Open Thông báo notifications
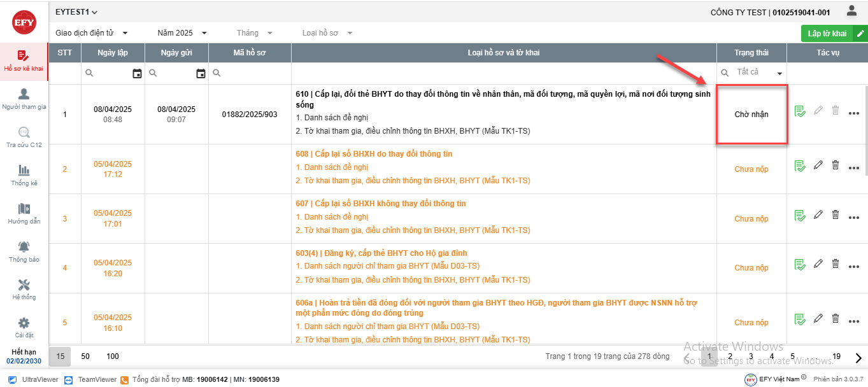The image size is (868, 387). click(x=24, y=252)
